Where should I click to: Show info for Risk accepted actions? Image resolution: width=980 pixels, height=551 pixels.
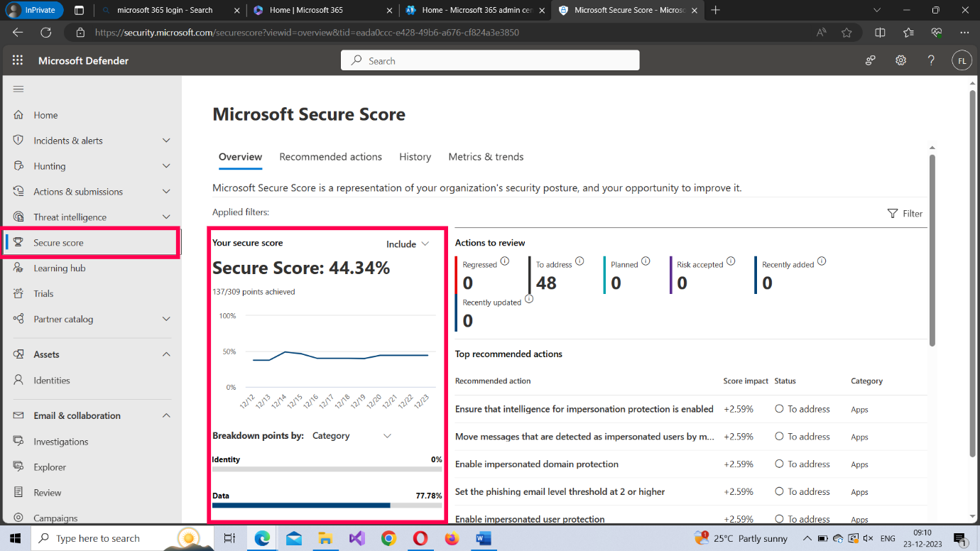(x=731, y=261)
